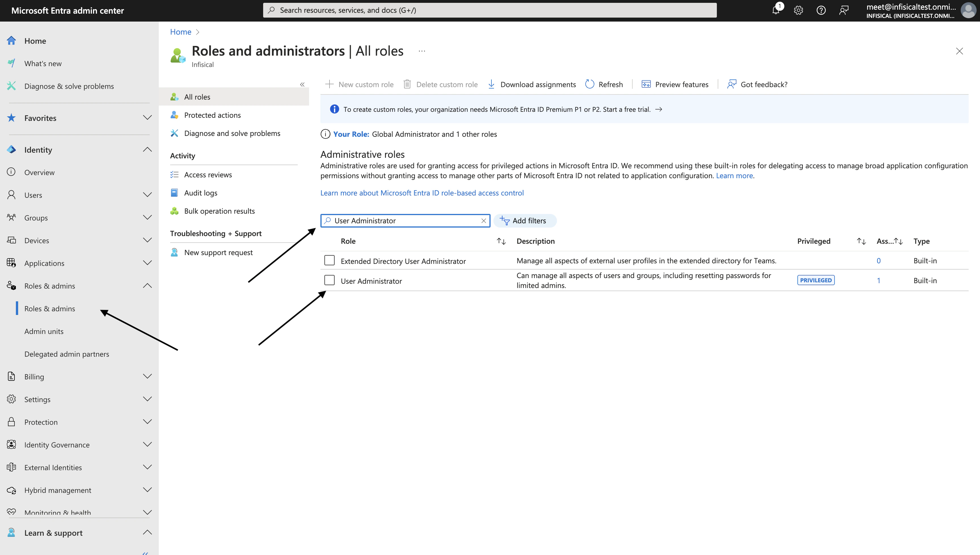Expand the Users menu chevron

click(x=147, y=195)
